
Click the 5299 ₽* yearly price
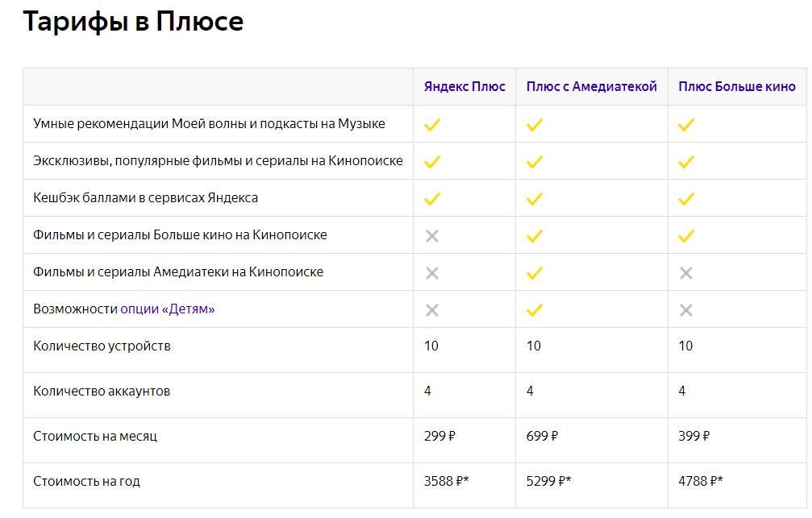pyautogui.click(x=549, y=481)
